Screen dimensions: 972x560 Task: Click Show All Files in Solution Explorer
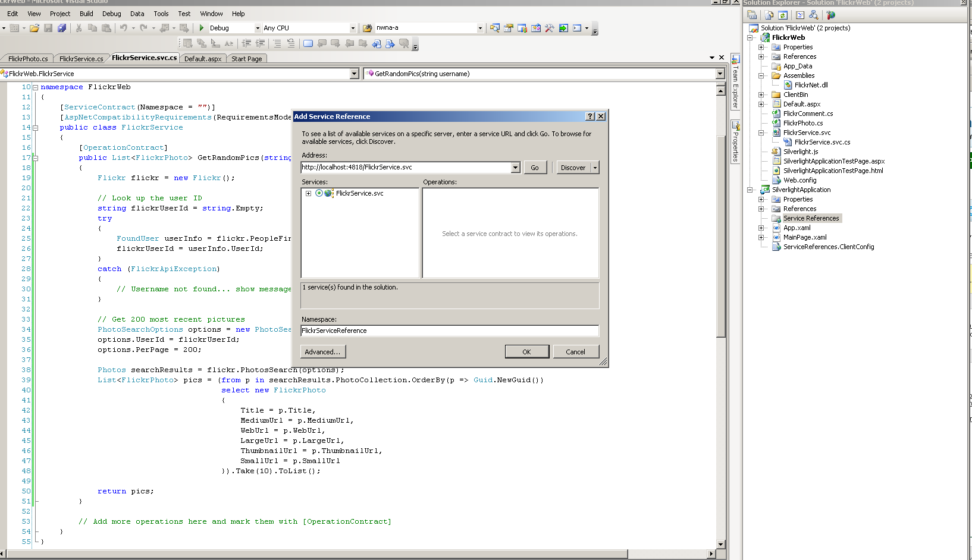pyautogui.click(x=769, y=15)
